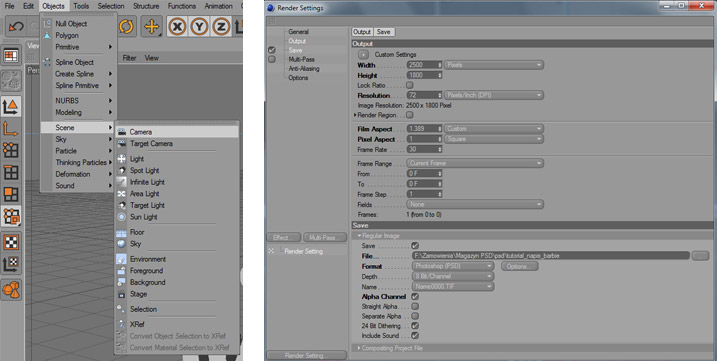This screenshot has width=717, height=361.
Task: Toggle the Include Sound checkbox
Action: click(415, 335)
